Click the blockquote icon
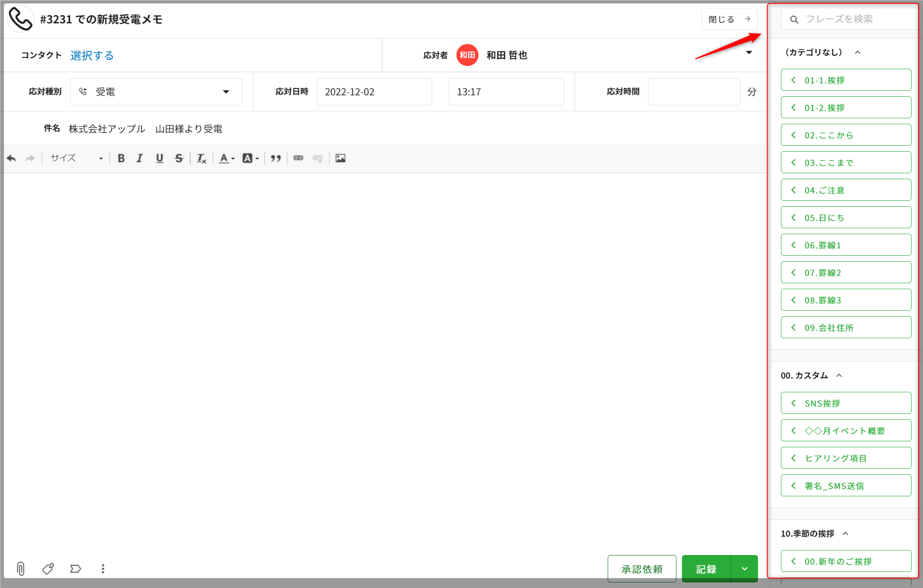This screenshot has height=588, width=923. [275, 158]
